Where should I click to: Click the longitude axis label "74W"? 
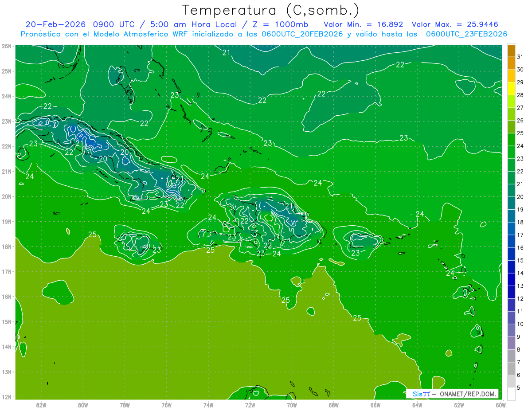(208, 405)
